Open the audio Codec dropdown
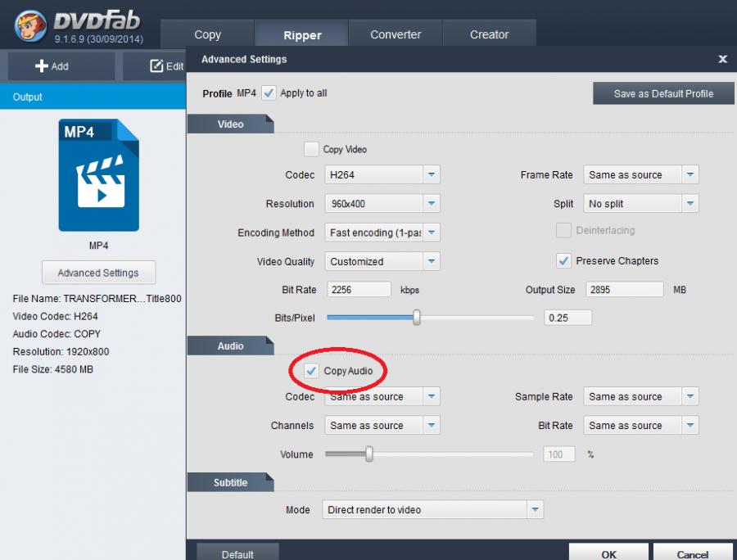This screenshot has width=737, height=560. pyautogui.click(x=382, y=396)
